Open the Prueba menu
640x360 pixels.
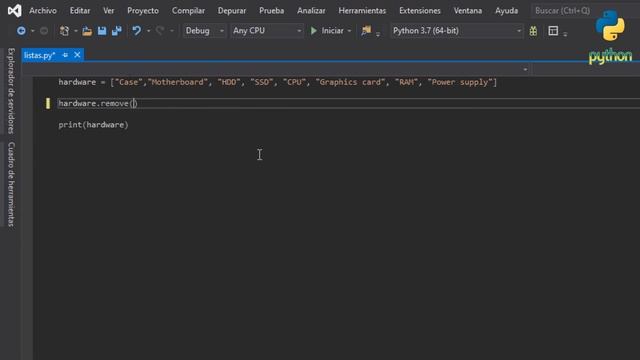[x=271, y=11]
